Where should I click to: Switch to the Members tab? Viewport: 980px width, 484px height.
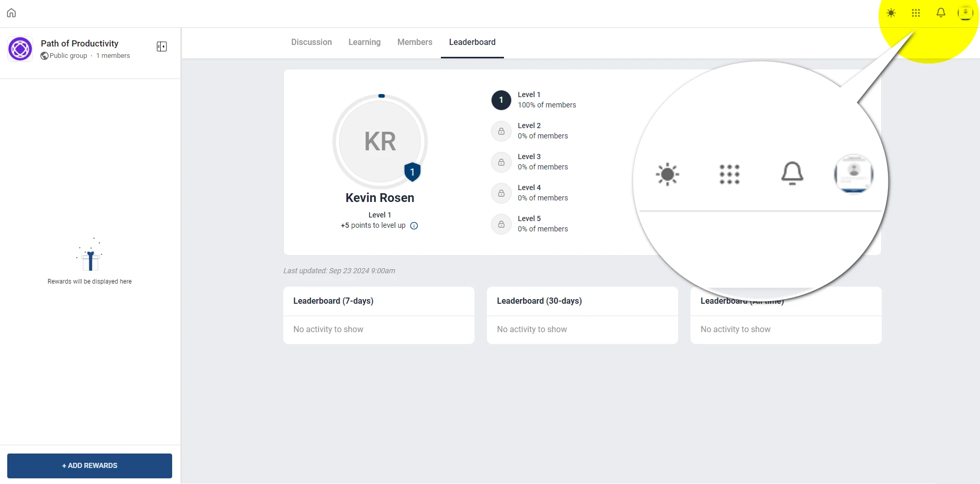(415, 42)
